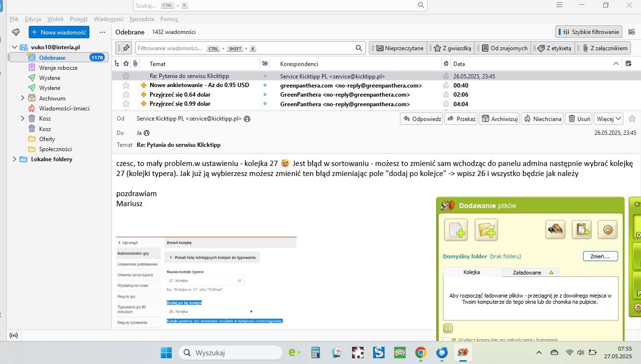641x364 pixels.
Task: Toggle the Z załącznikiem filter
Action: click(605, 48)
